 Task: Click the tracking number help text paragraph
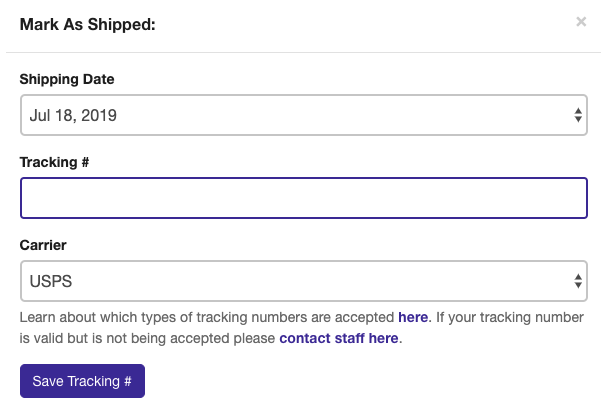coord(200,327)
